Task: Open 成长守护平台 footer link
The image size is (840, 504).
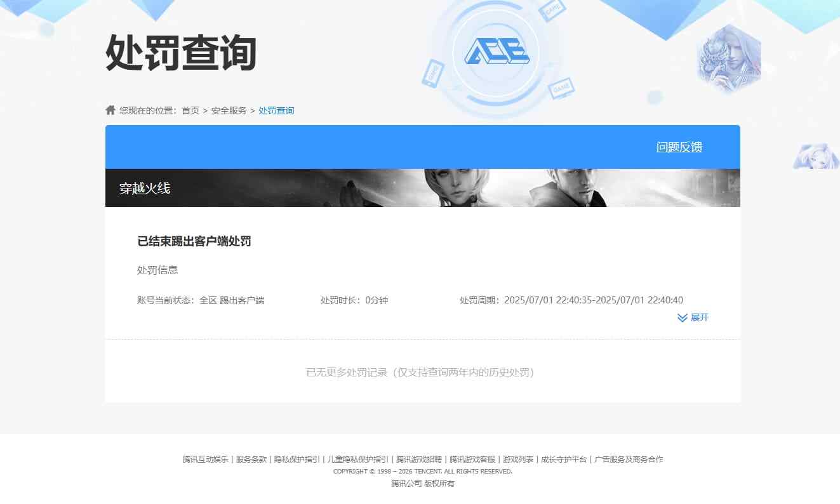Action: (564, 459)
